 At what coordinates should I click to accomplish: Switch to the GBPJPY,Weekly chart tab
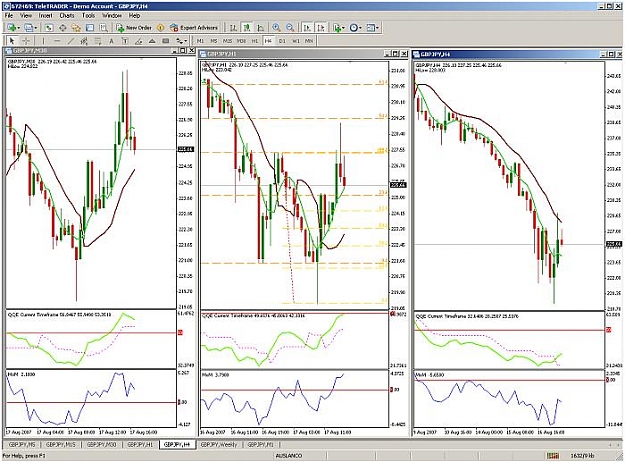click(218, 444)
